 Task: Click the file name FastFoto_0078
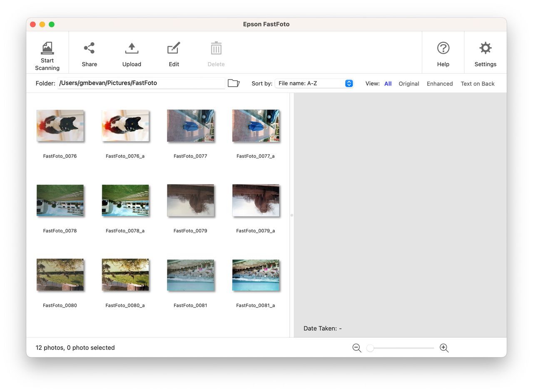pyautogui.click(x=60, y=231)
